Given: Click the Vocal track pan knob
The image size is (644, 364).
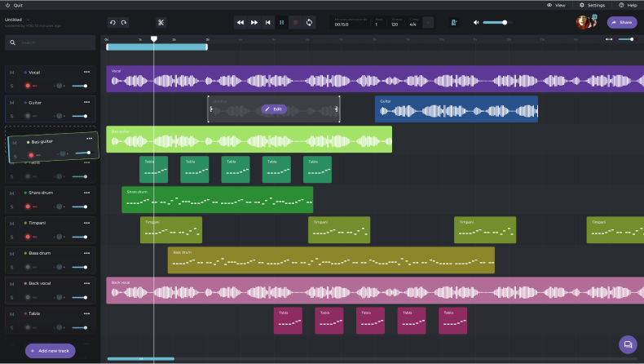Looking at the screenshot, I should pyautogui.click(x=60, y=86).
